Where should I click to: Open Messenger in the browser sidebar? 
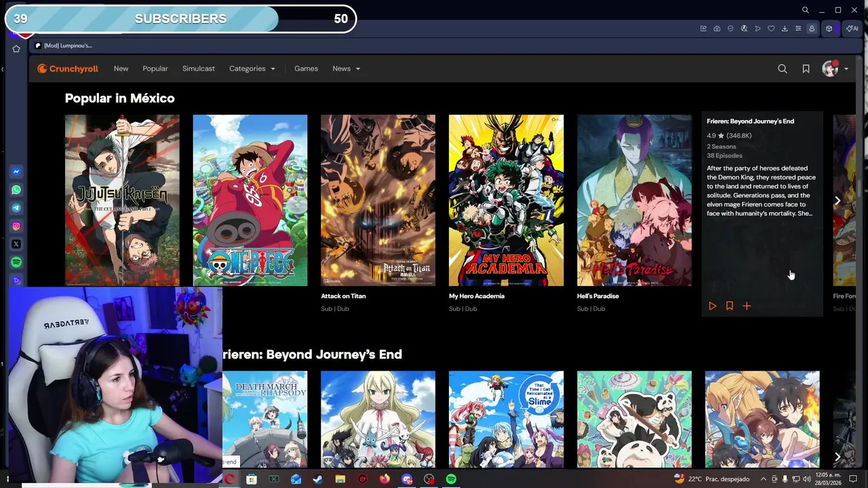coord(16,171)
